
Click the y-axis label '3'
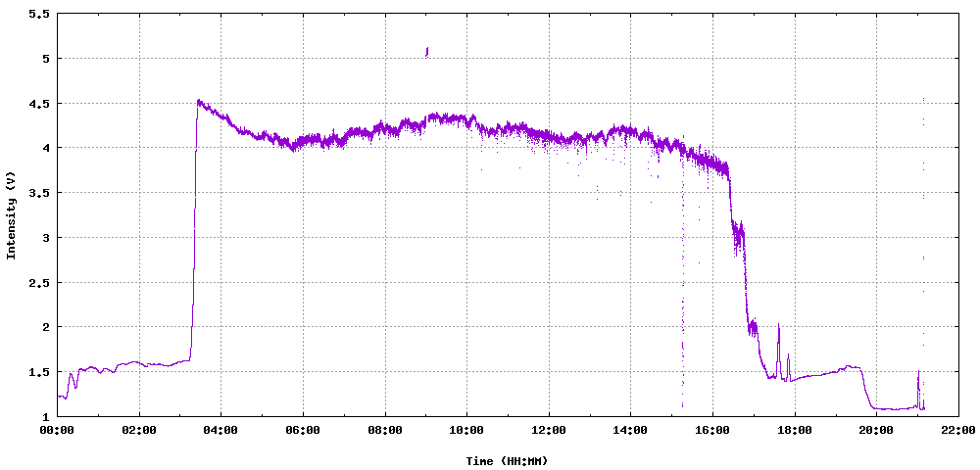(45, 237)
